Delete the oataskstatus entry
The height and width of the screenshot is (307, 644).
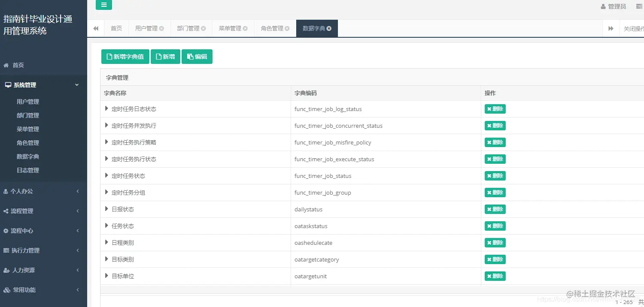(x=495, y=226)
